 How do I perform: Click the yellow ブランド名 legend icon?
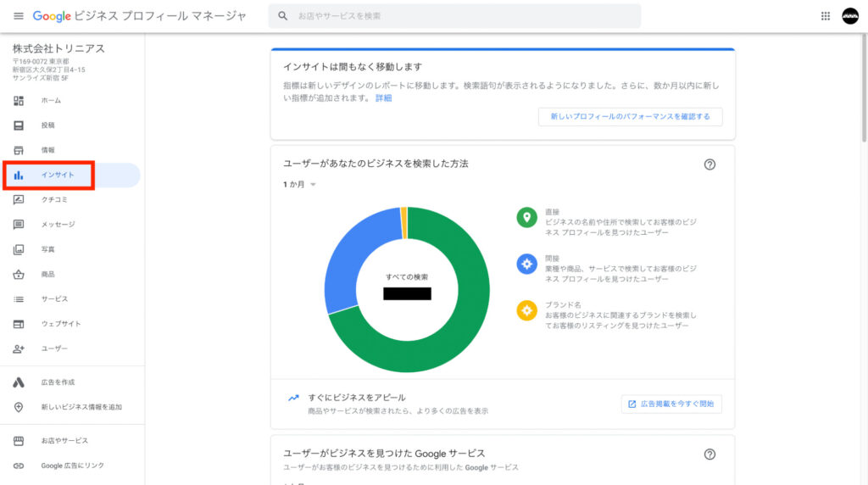[526, 310]
